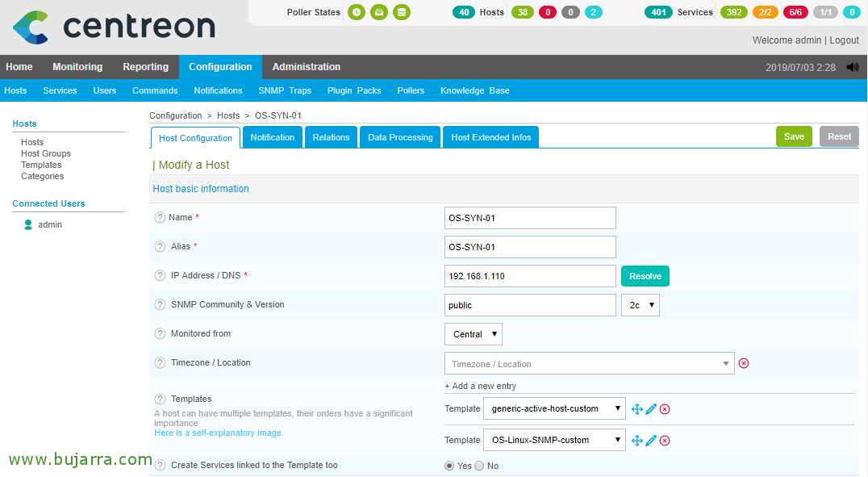
Task: Open help icon for SNMP Community & Version
Action: pos(160,305)
